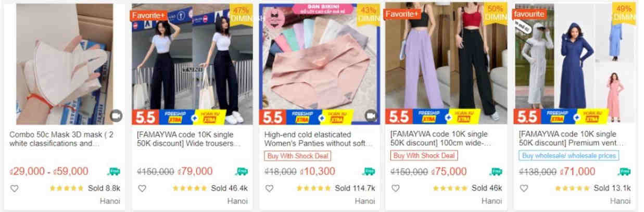The width and height of the screenshot is (644, 212).
Task: Click video camera icon on mask image
Action: point(116,116)
